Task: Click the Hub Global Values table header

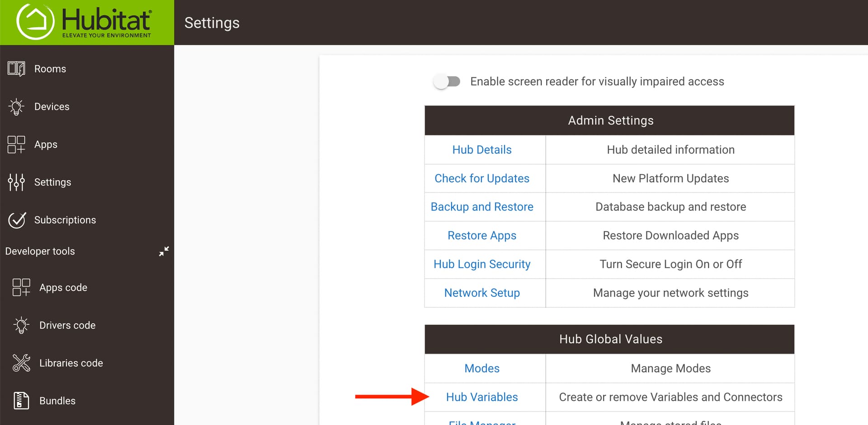Action: click(x=609, y=339)
